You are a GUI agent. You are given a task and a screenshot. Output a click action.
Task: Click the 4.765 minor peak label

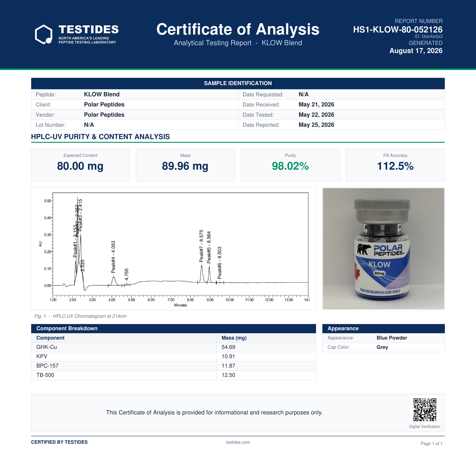[126, 275]
